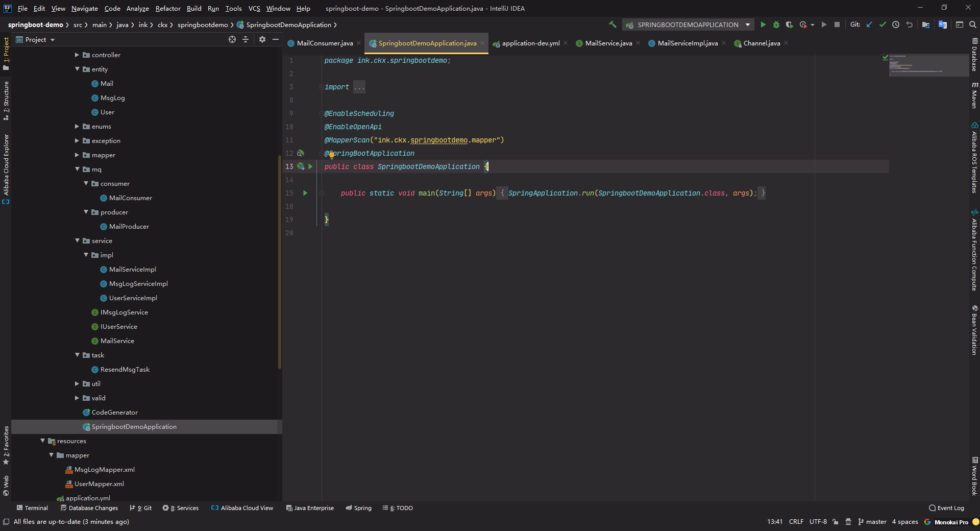The image size is (980, 531).
Task: Click the green Run application button
Action: (x=763, y=25)
